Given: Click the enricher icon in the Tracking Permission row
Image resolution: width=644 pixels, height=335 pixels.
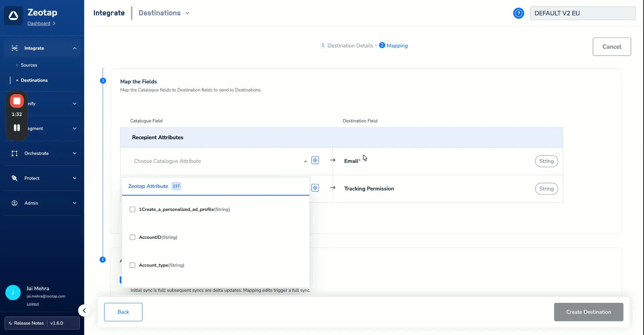Looking at the screenshot, I should [x=315, y=188].
